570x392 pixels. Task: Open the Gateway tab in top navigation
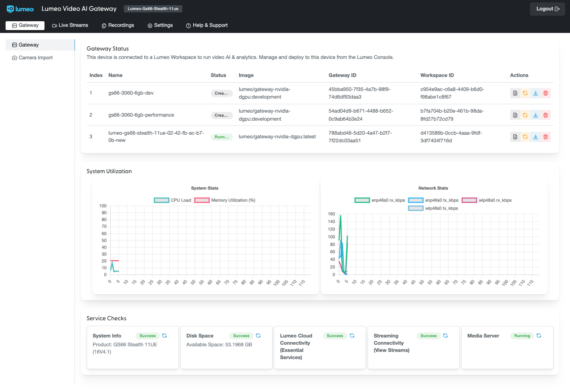click(x=25, y=25)
